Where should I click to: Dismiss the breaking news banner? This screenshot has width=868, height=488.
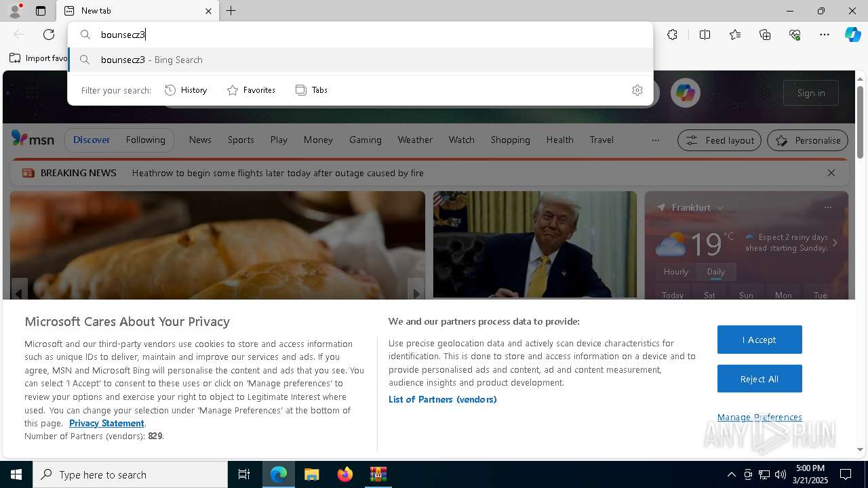click(x=831, y=173)
